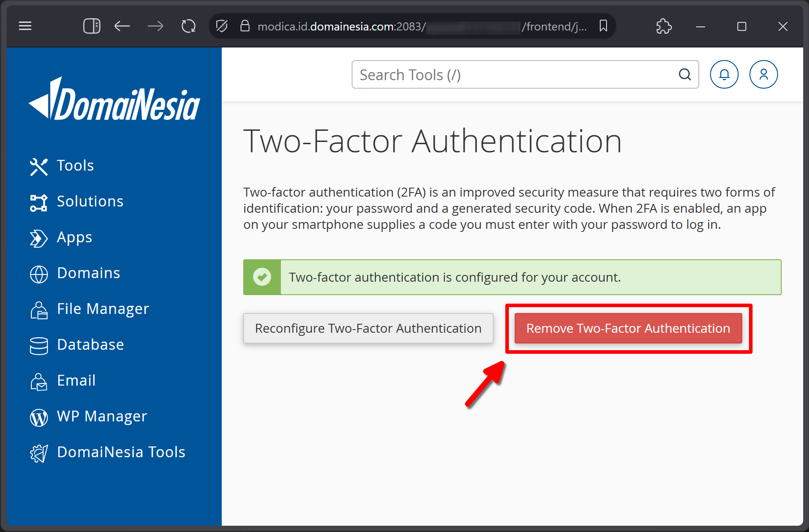The image size is (809, 532).
Task: Open the browser extensions menu
Action: pyautogui.click(x=664, y=26)
